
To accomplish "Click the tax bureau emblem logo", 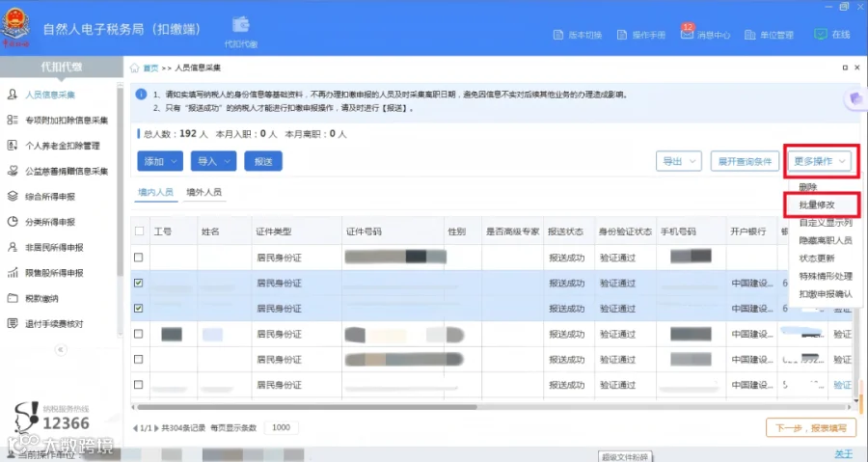I will tap(16, 27).
